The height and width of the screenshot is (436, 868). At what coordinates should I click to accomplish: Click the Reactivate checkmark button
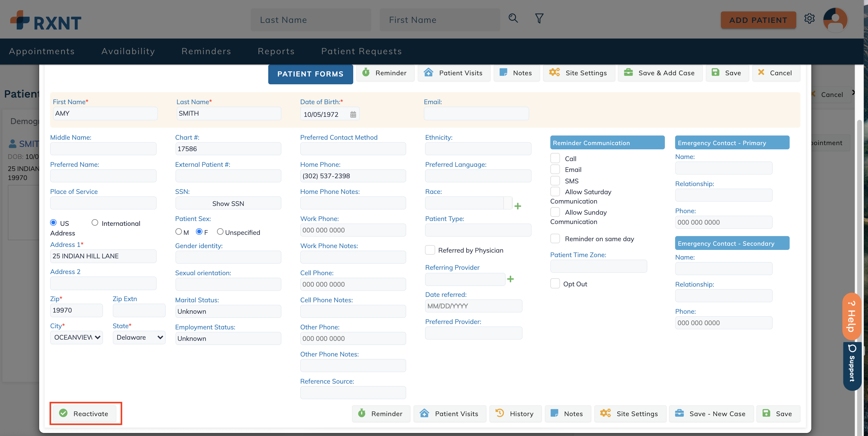point(84,414)
